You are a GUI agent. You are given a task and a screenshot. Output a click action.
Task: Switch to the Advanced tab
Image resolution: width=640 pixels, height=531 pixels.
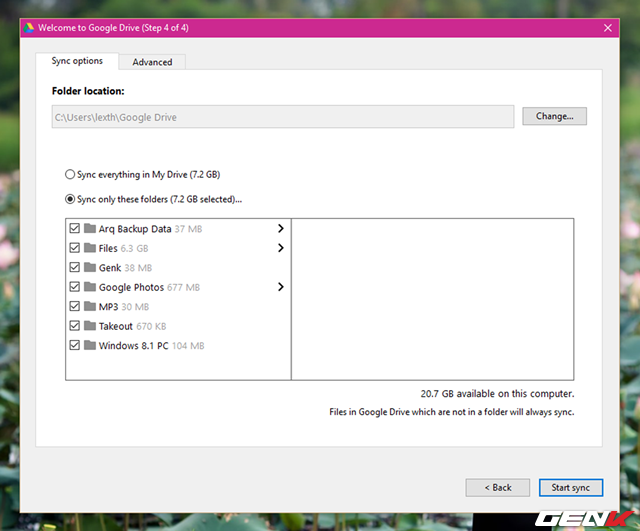point(152,62)
